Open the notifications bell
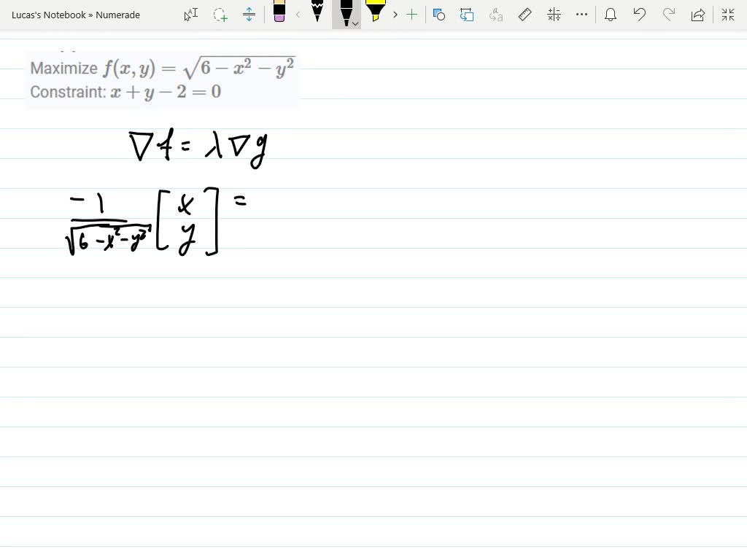The height and width of the screenshot is (560, 747). (611, 15)
